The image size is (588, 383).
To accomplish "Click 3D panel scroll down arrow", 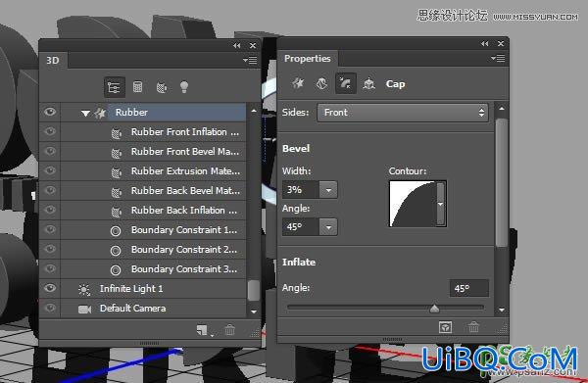I will (254, 311).
